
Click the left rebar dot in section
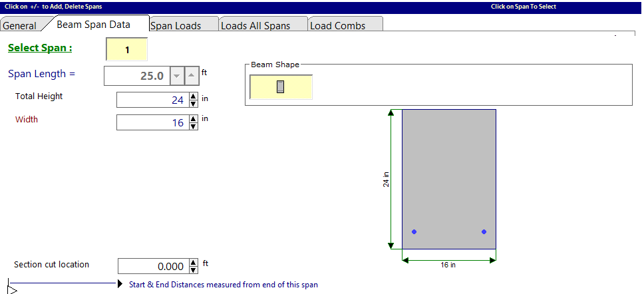[414, 231]
